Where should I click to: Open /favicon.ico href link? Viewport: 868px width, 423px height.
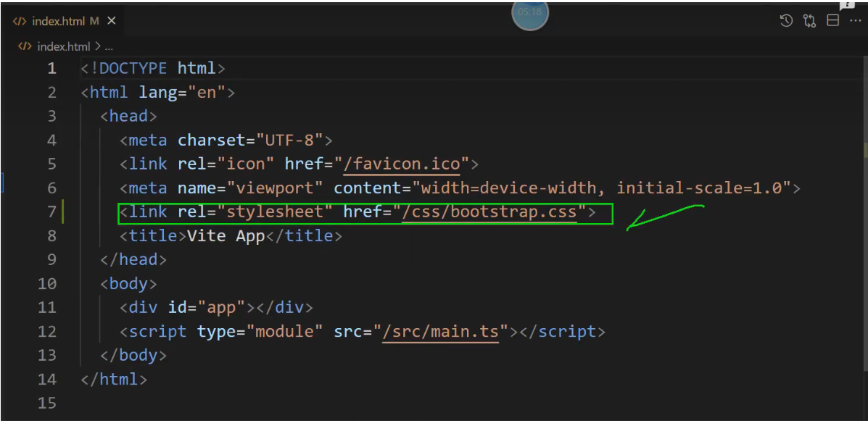[x=401, y=164]
